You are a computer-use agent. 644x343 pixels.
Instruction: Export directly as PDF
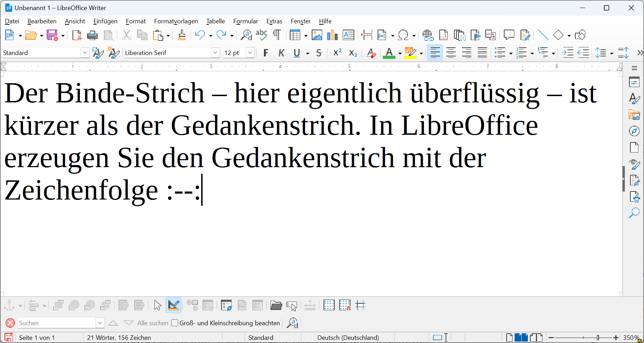(76, 35)
